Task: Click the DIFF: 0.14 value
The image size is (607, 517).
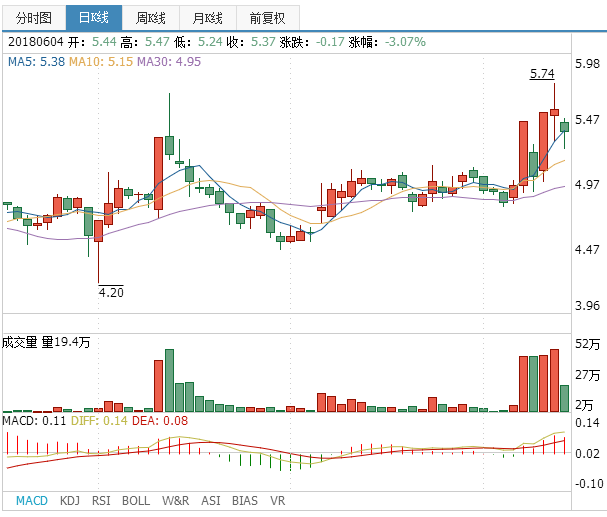Action: pyautogui.click(x=99, y=421)
